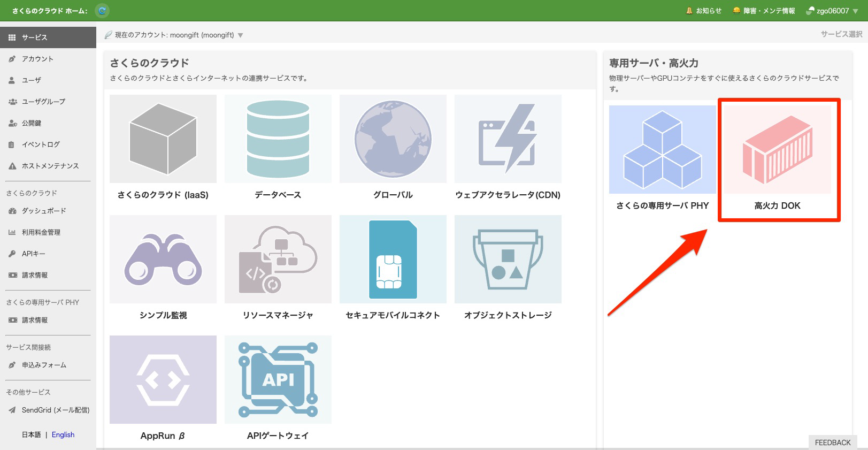Screen dimensions: 868x450
Task: Open the zgo06007 user menu
Action: [x=833, y=11]
